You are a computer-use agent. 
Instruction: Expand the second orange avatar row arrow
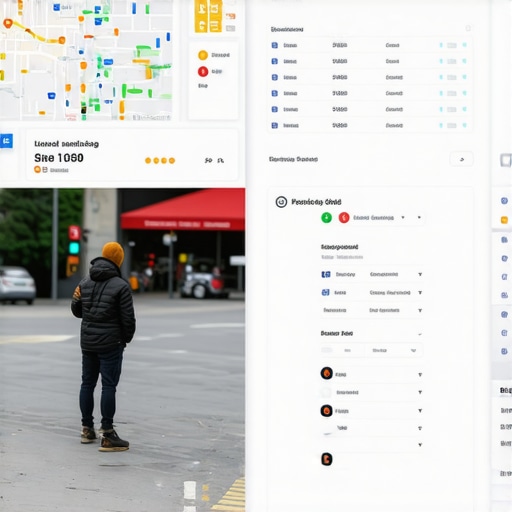(x=420, y=411)
